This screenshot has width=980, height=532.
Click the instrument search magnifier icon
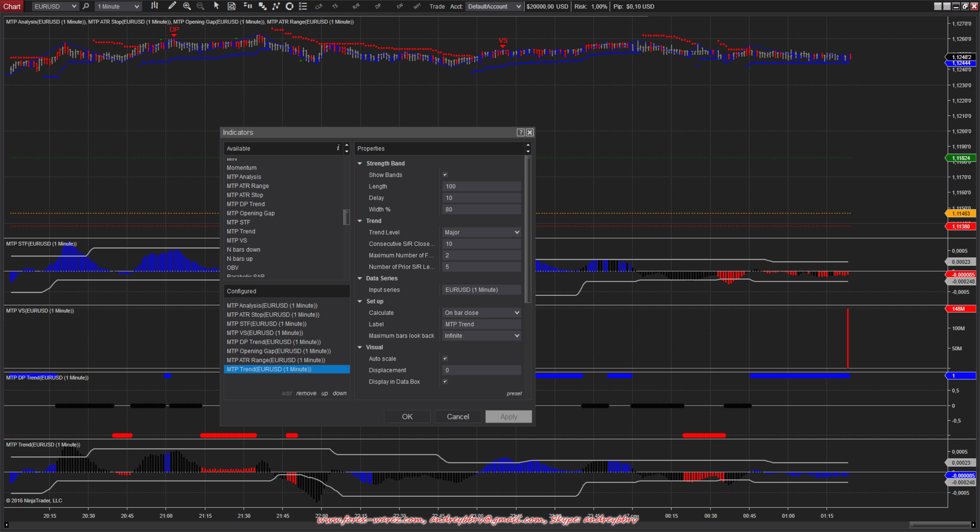pyautogui.click(x=86, y=6)
